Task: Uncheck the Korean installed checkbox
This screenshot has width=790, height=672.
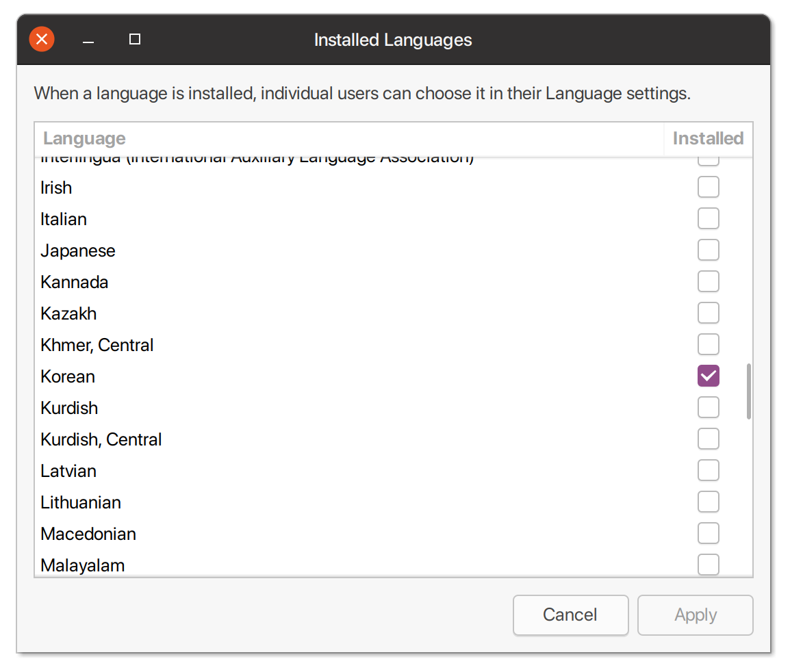Action: pyautogui.click(x=708, y=376)
